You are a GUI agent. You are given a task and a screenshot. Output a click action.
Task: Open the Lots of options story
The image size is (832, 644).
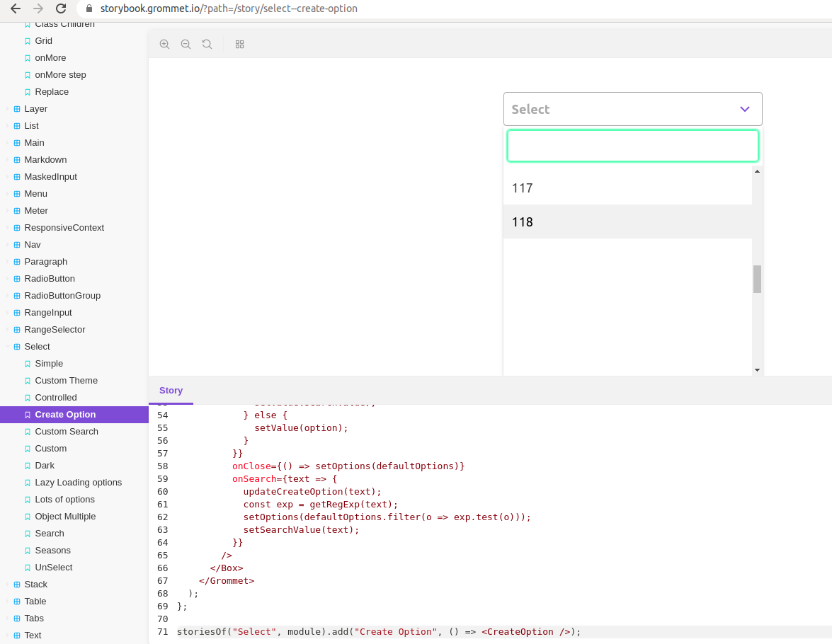[64, 499]
